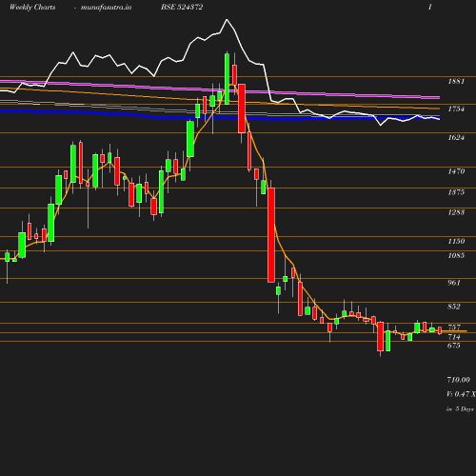The height and width of the screenshot is (476, 476).
Task: Click the 'Weekly Charts' title text
Action: click(32, 7)
